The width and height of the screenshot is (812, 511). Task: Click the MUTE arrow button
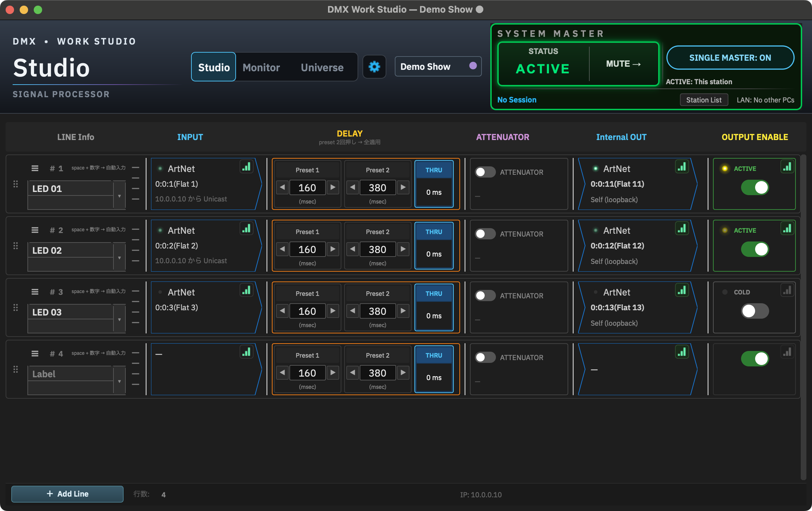pos(623,64)
